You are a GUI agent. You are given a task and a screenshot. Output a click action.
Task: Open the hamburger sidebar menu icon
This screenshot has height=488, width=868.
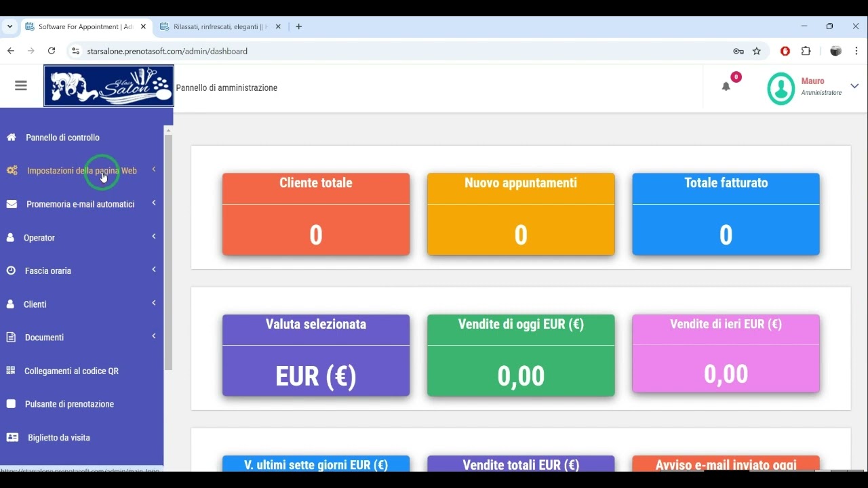click(21, 85)
